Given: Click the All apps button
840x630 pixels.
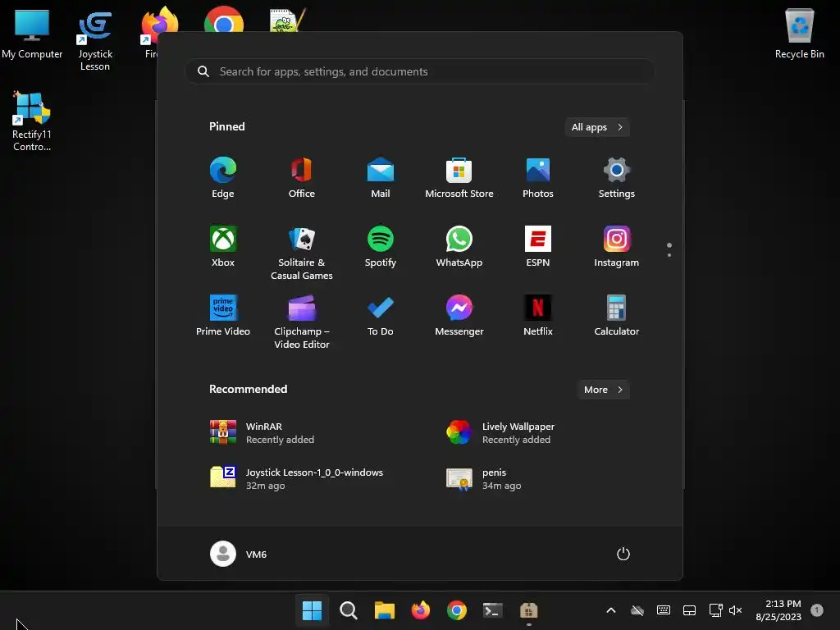Looking at the screenshot, I should 597,127.
